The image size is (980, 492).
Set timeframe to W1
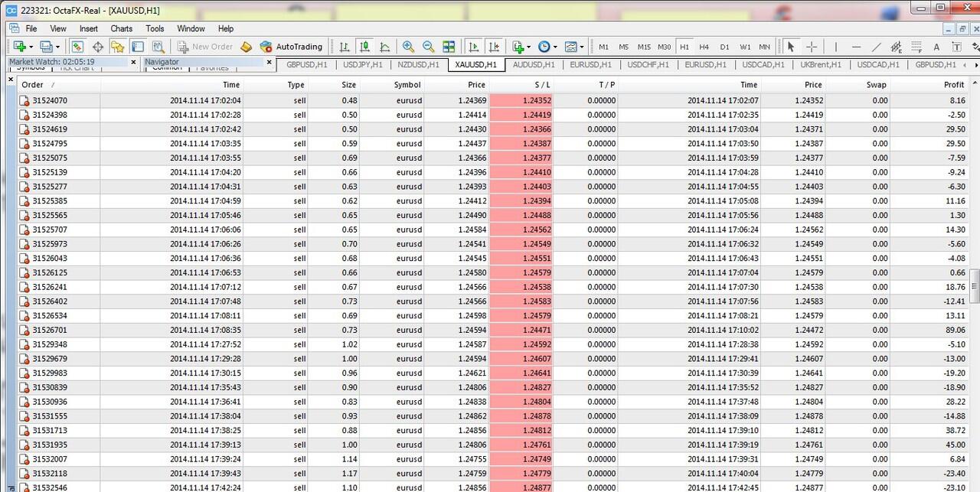[745, 47]
